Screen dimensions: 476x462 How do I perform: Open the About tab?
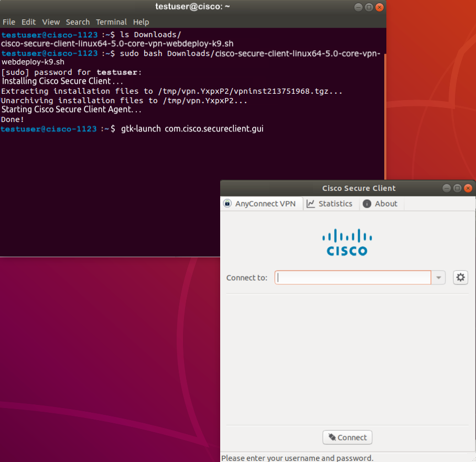pos(381,204)
